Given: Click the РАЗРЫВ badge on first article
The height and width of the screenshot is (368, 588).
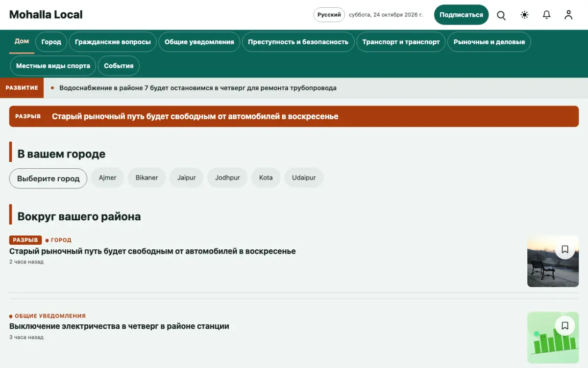Looking at the screenshot, I should 25,240.
